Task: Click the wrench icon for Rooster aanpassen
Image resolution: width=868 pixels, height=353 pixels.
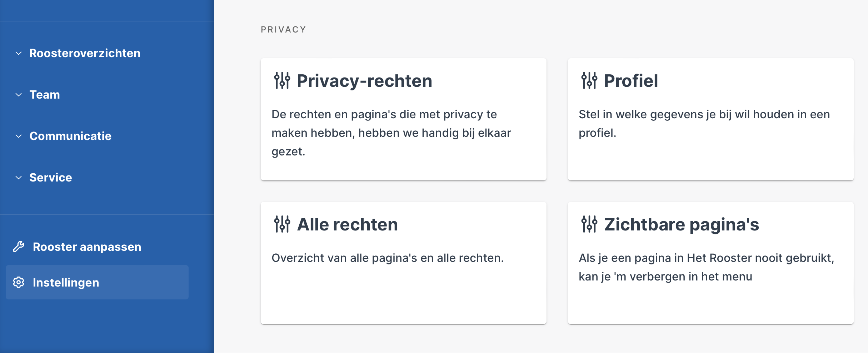Action: coord(19,247)
